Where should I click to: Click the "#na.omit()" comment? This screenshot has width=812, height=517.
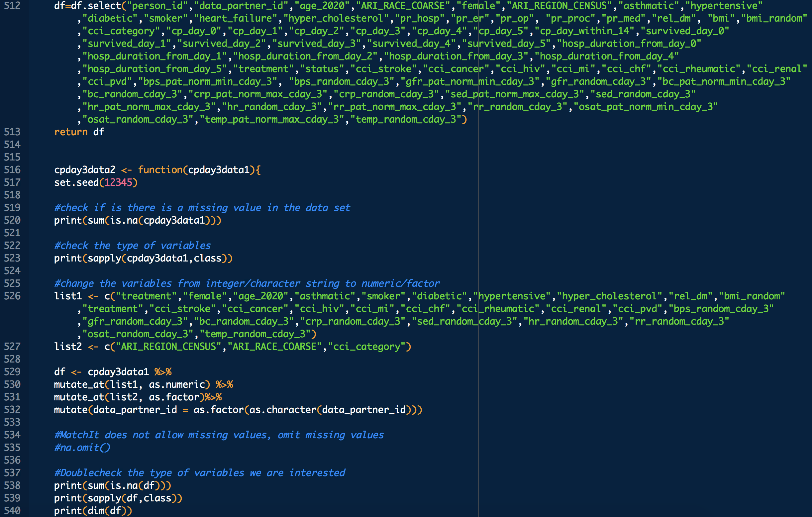(82, 448)
